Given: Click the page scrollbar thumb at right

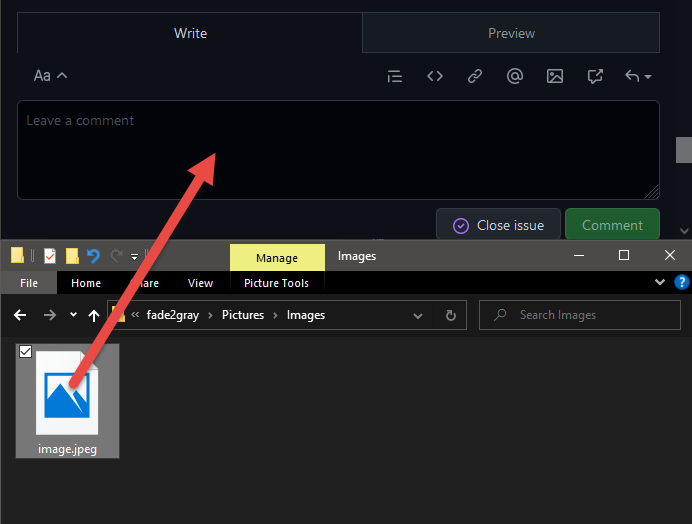Looking at the screenshot, I should (x=684, y=150).
